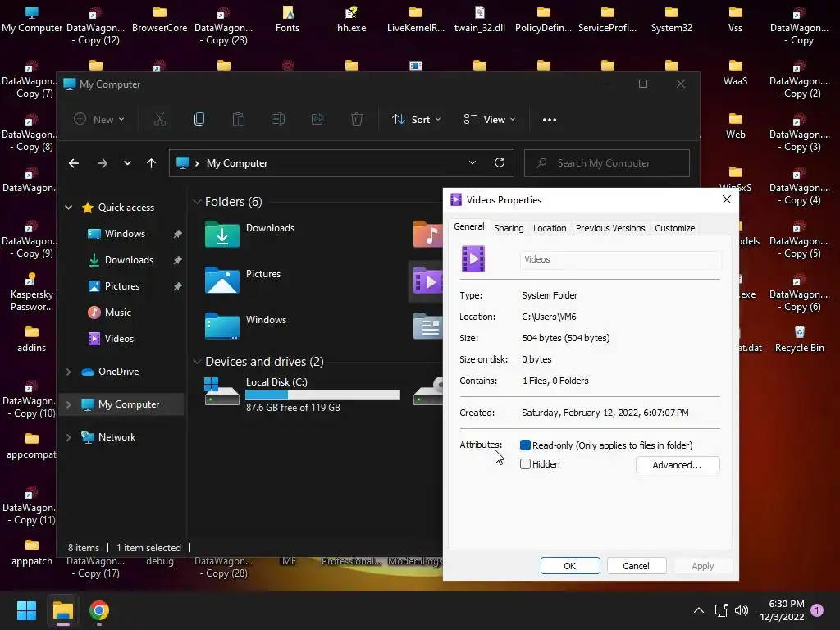Click Cancel in Videos Properties
Screen dimensions: 840x630
(636, 566)
